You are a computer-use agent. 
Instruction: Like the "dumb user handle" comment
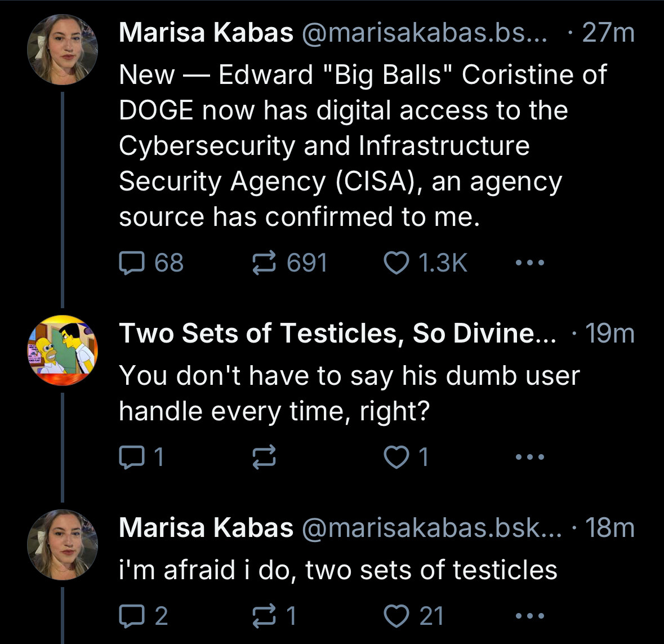396,456
